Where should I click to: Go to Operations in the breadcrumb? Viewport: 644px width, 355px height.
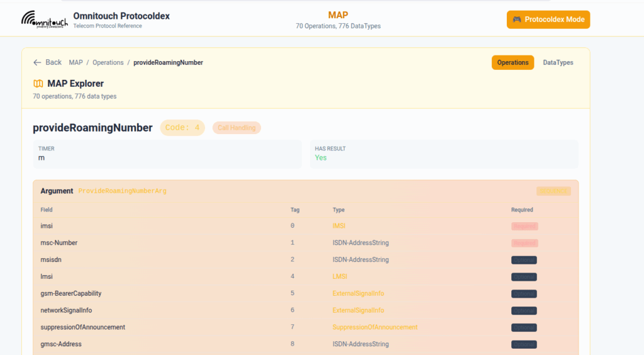tap(108, 62)
